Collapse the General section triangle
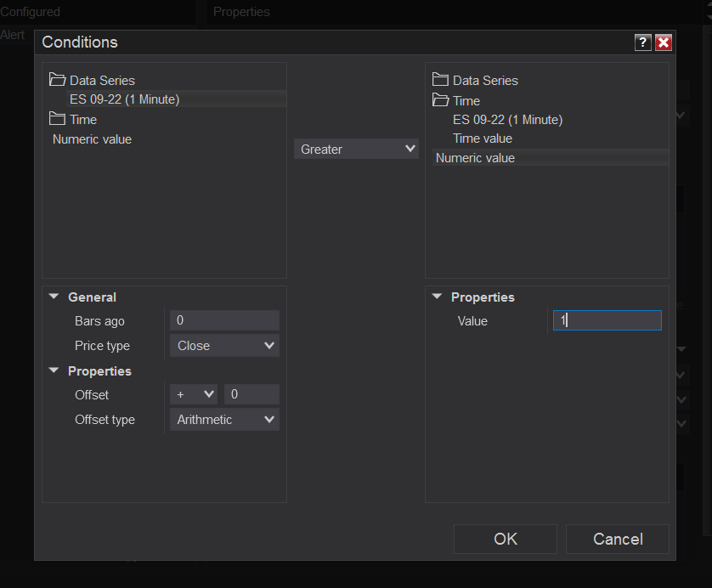 (54, 297)
